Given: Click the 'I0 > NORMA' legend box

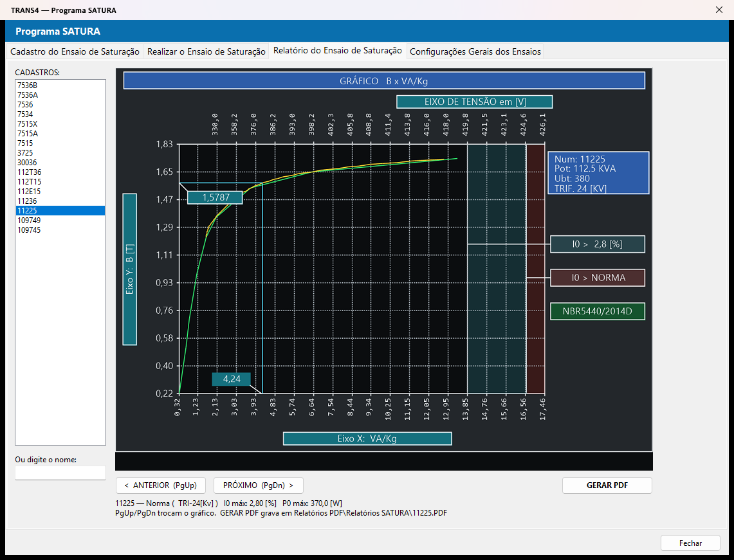Looking at the screenshot, I should coord(598,278).
